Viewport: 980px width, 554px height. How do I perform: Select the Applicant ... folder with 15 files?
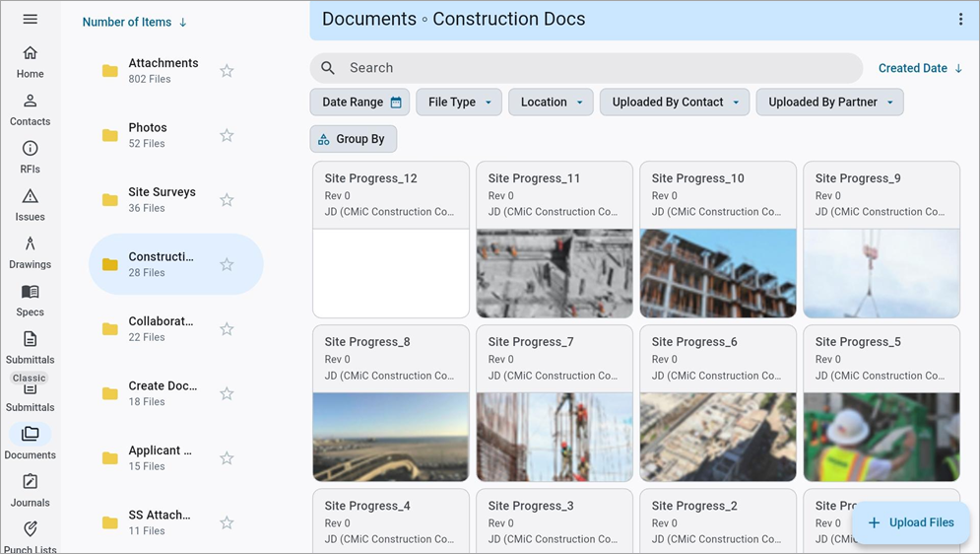(x=175, y=457)
